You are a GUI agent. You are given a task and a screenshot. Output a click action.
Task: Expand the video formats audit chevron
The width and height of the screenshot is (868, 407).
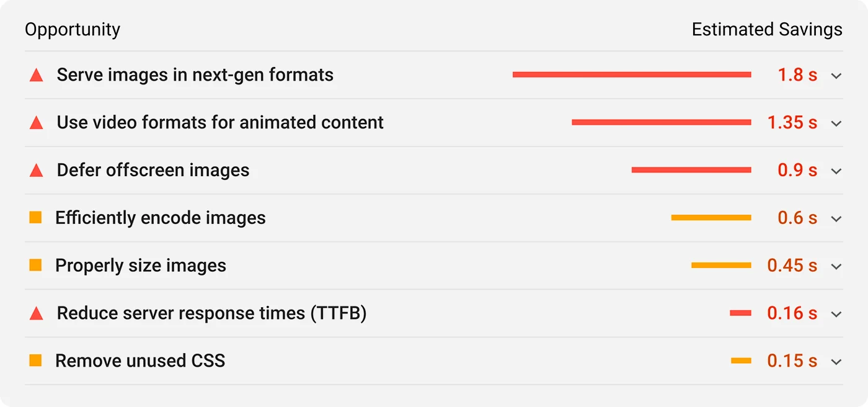point(836,123)
